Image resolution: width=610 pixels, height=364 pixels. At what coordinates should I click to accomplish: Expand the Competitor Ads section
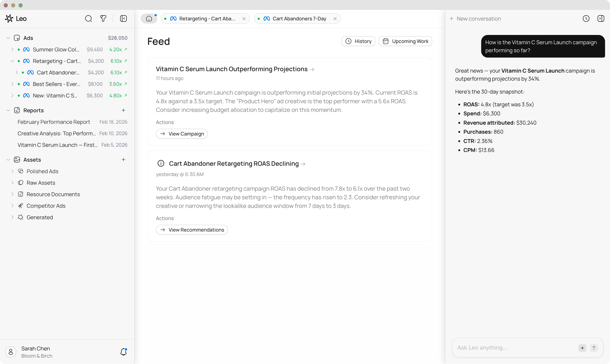click(13, 206)
